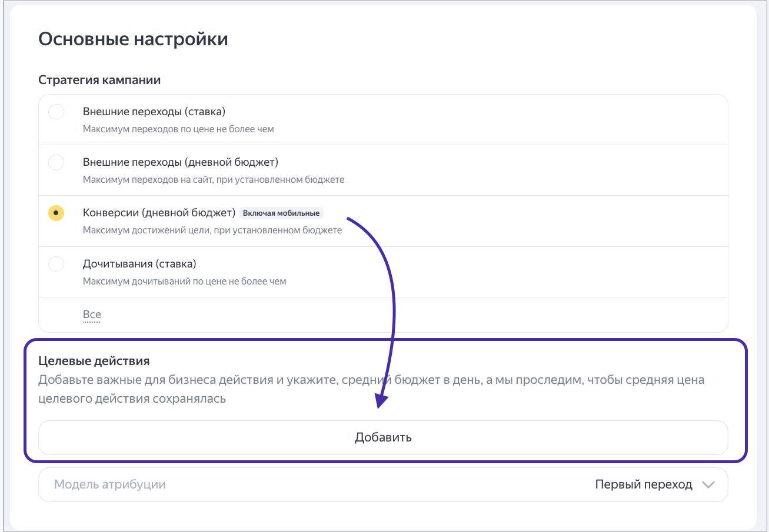The height and width of the screenshot is (532, 769).
Task: Click the Включая мобильные badge
Action: pyautogui.click(x=281, y=213)
